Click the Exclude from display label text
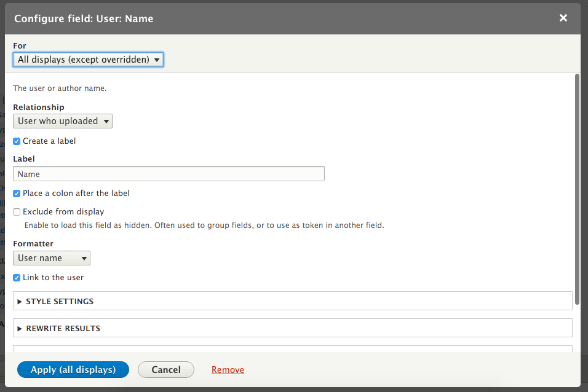Viewport: 588px width, 392px height. coord(63,212)
